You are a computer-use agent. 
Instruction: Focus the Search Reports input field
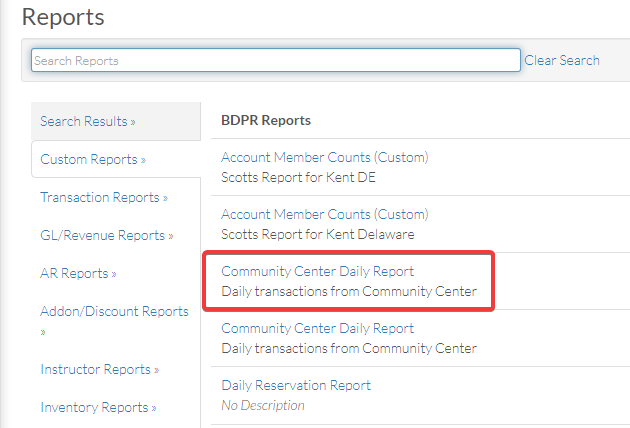pyautogui.click(x=276, y=60)
